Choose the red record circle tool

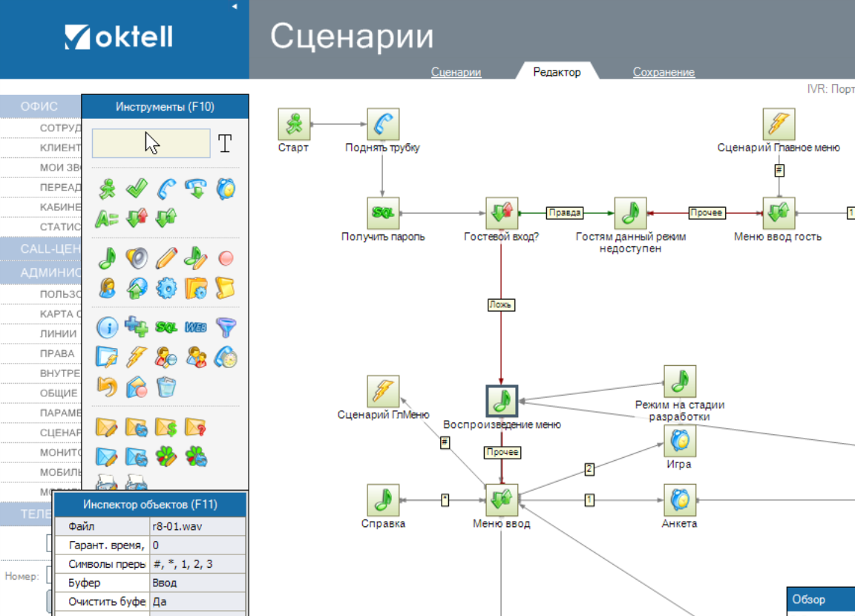(226, 258)
